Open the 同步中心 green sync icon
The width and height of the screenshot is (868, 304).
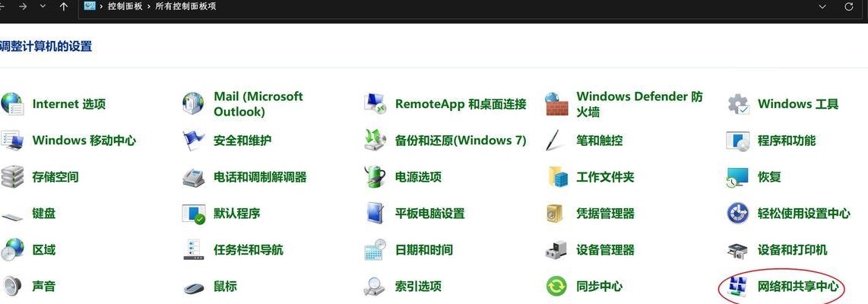556,287
